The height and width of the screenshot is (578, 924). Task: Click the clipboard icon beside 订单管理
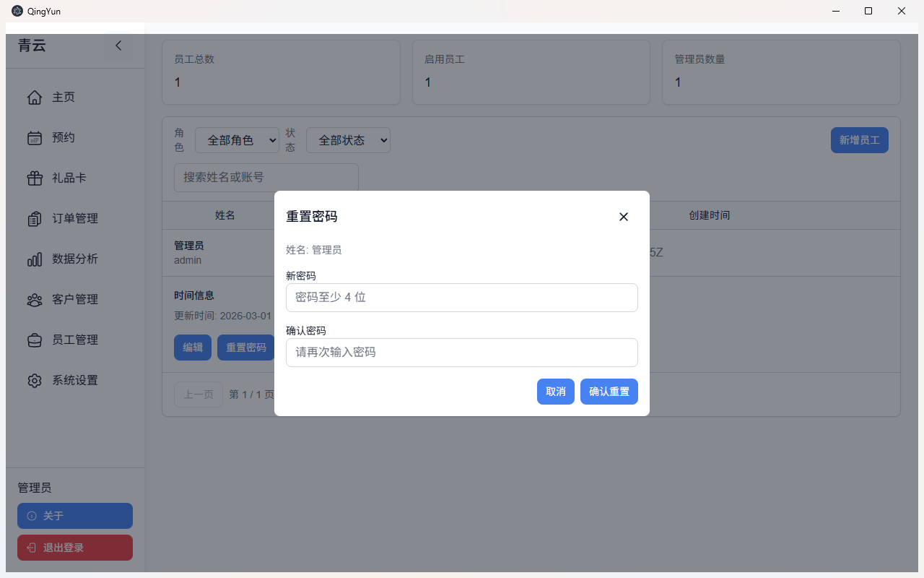[35, 218]
